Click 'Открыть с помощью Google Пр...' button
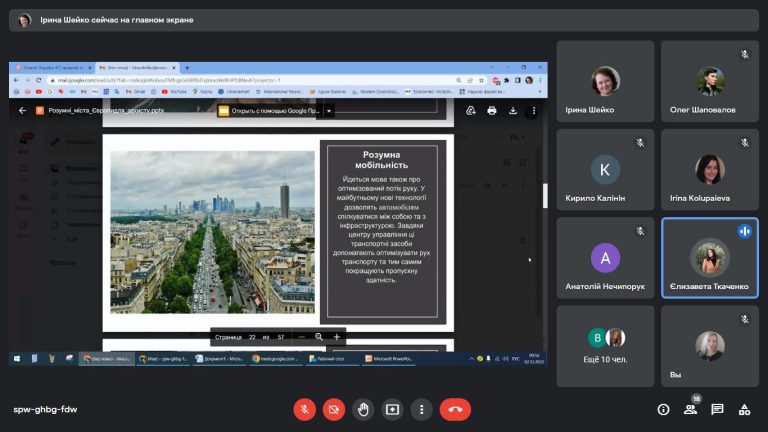This screenshot has height=432, width=768. (269, 111)
